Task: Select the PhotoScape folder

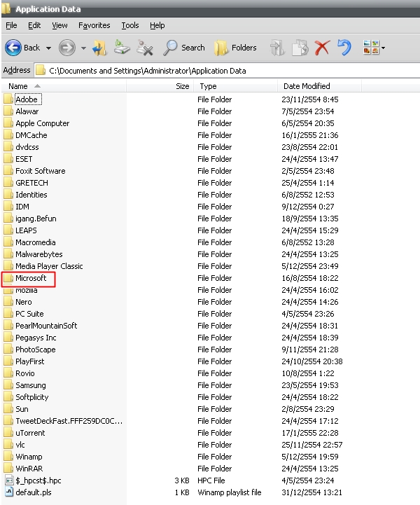Action: [x=29, y=350]
